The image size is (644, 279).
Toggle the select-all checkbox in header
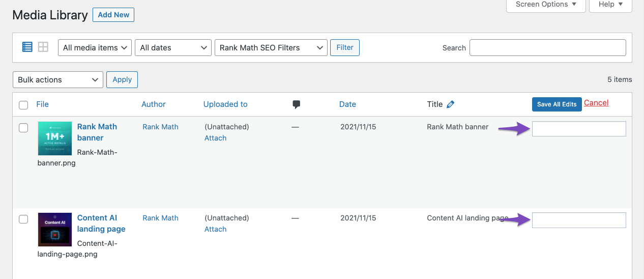tap(23, 105)
